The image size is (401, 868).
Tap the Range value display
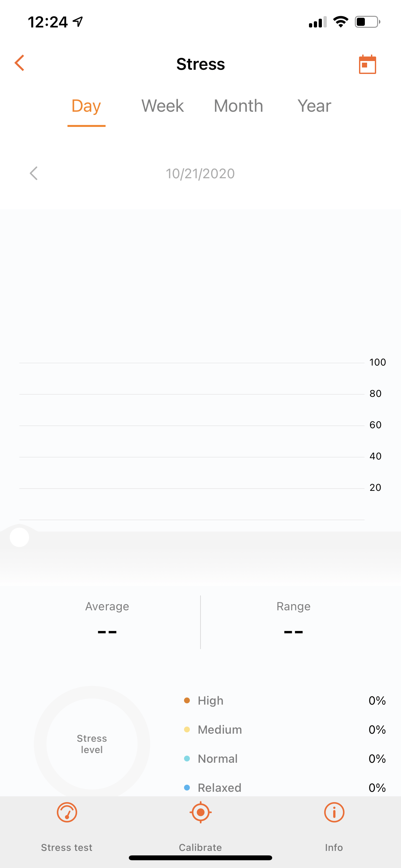tap(293, 631)
